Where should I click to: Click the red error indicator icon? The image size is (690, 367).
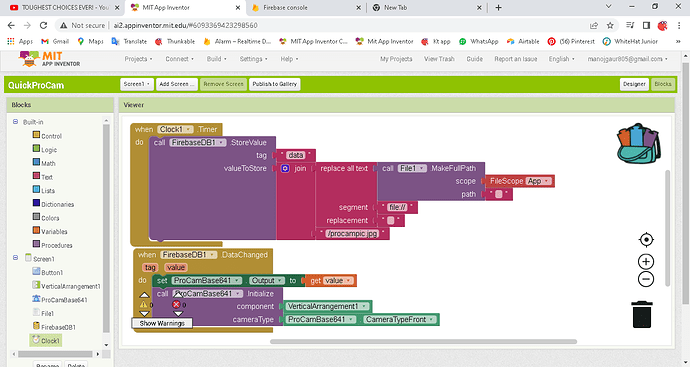pos(176,304)
